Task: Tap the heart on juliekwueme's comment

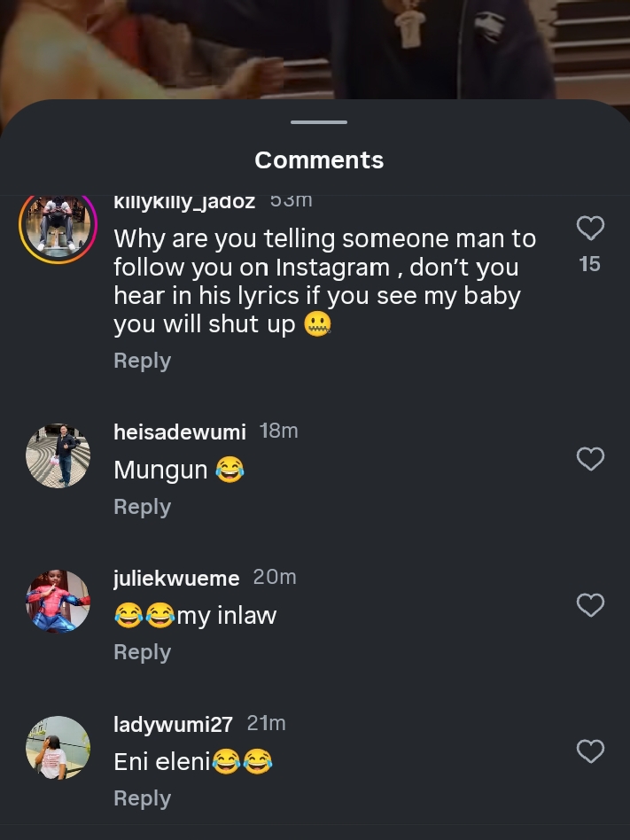Action: point(590,605)
